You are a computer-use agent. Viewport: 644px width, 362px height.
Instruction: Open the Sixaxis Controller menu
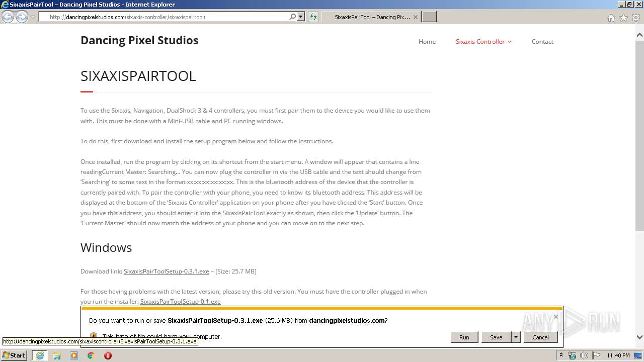(480, 42)
